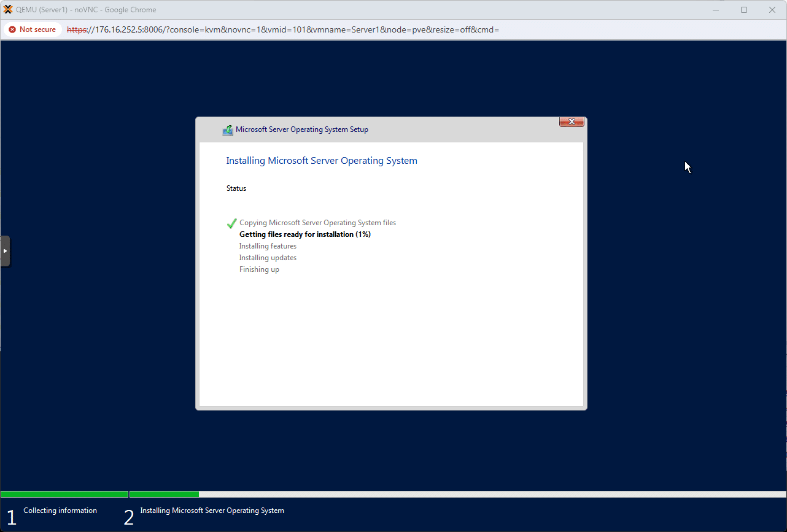Click the 'Installing features' status line
The image size is (787, 532).
tap(268, 246)
